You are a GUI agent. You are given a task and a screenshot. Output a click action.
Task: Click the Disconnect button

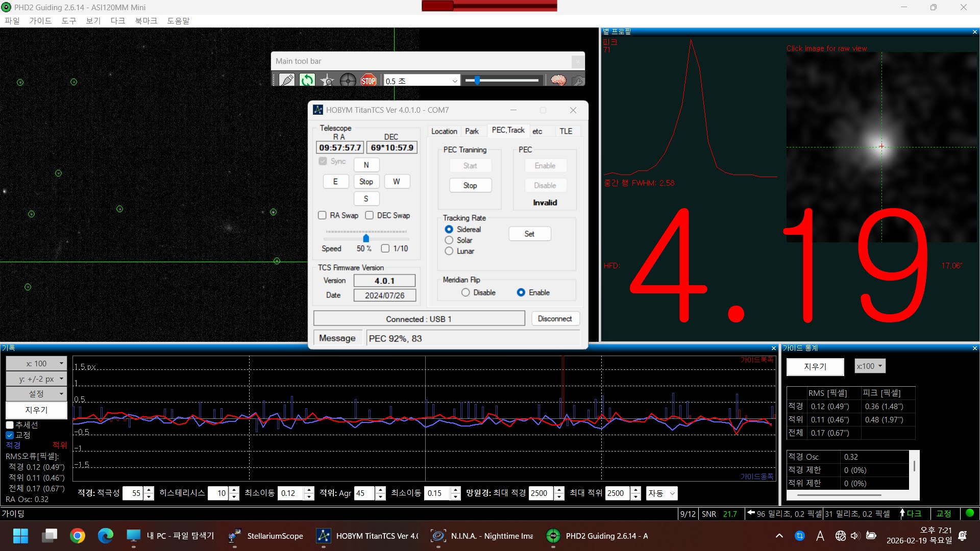click(x=555, y=318)
